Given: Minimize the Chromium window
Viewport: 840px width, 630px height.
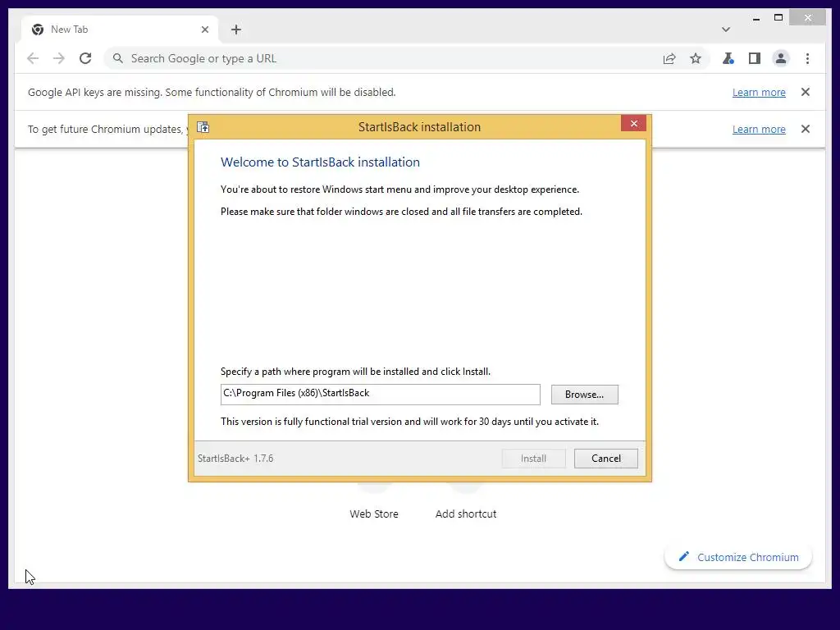Looking at the screenshot, I should (756, 18).
